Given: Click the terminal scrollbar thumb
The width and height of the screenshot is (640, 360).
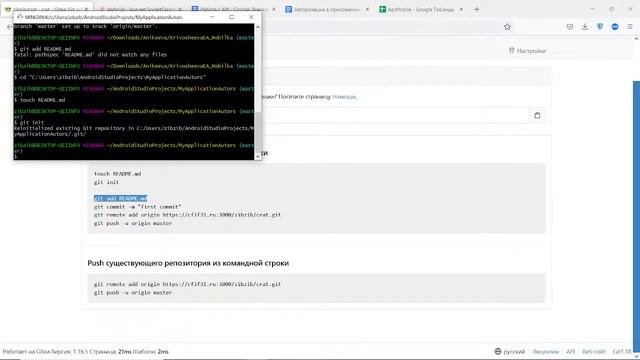Looking at the screenshot, I should (x=258, y=131).
